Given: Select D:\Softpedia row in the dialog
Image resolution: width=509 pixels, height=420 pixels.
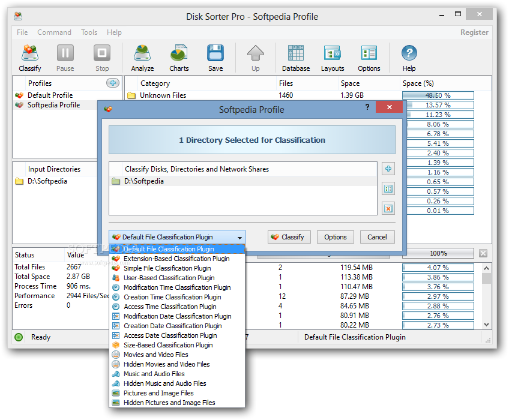Looking at the screenshot, I should tap(243, 181).
